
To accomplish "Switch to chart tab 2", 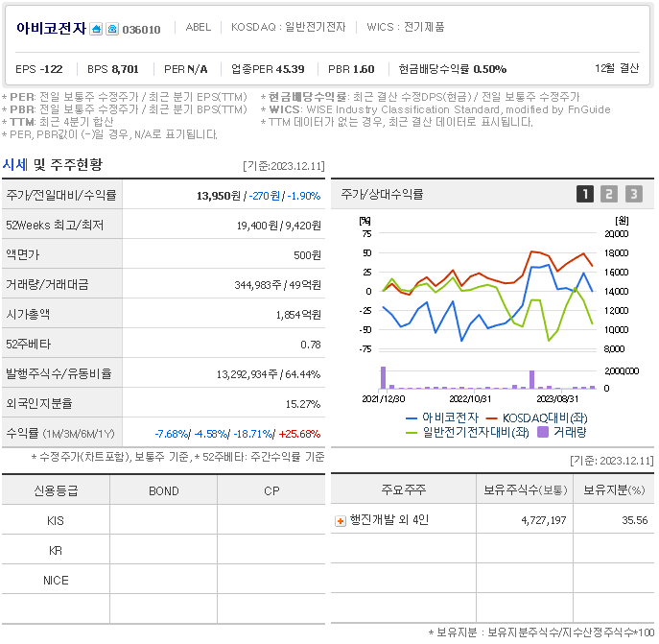I will 609,194.
